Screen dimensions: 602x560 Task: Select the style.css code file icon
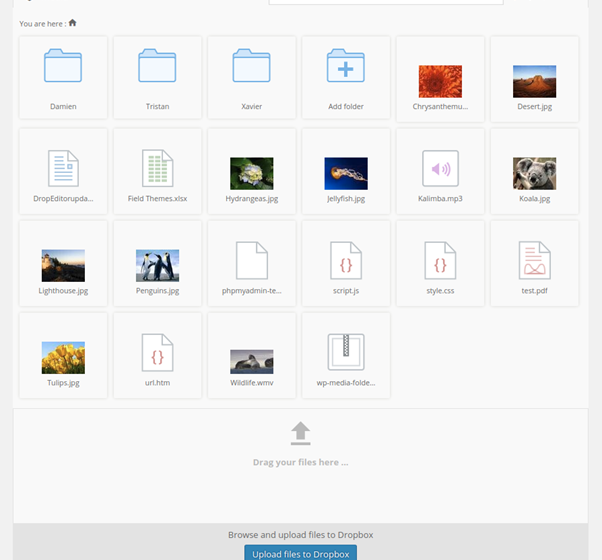tap(440, 260)
